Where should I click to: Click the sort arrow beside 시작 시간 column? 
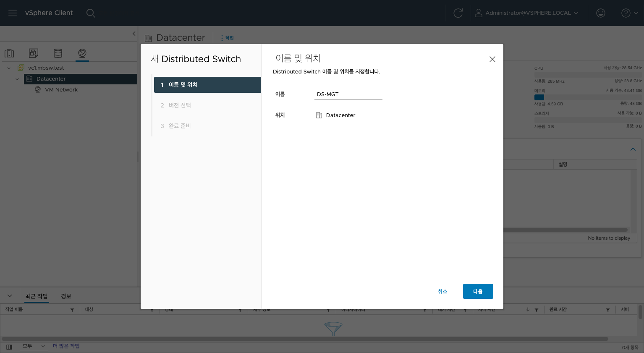528,310
